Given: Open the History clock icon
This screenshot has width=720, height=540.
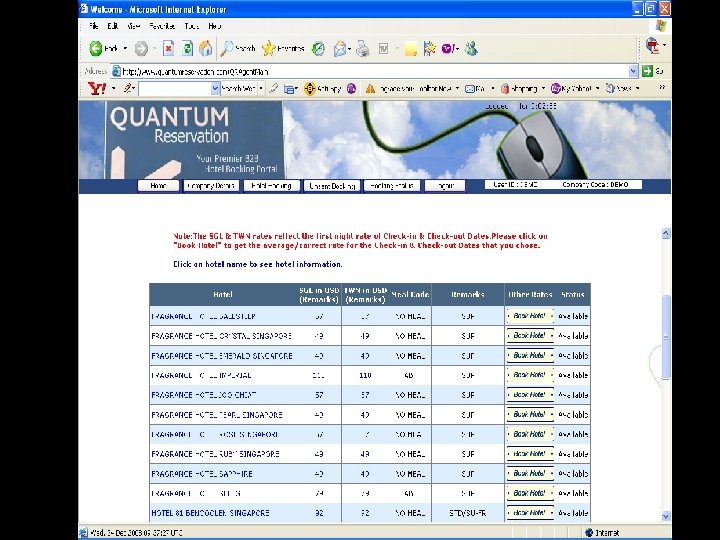Looking at the screenshot, I should click(318, 48).
